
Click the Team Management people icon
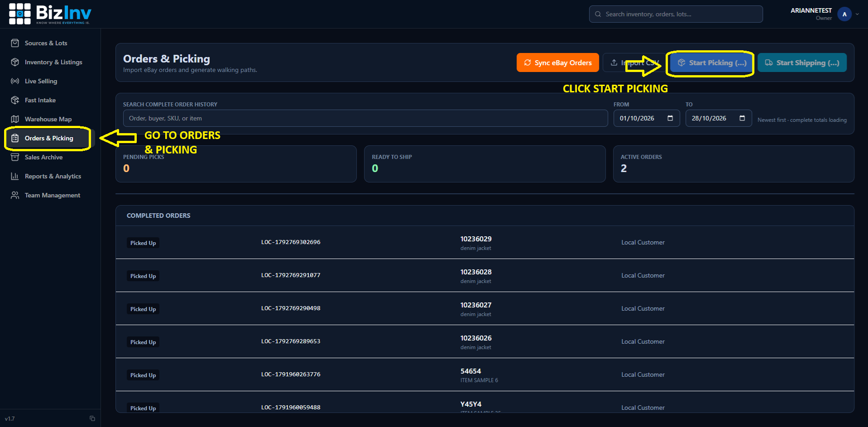15,195
